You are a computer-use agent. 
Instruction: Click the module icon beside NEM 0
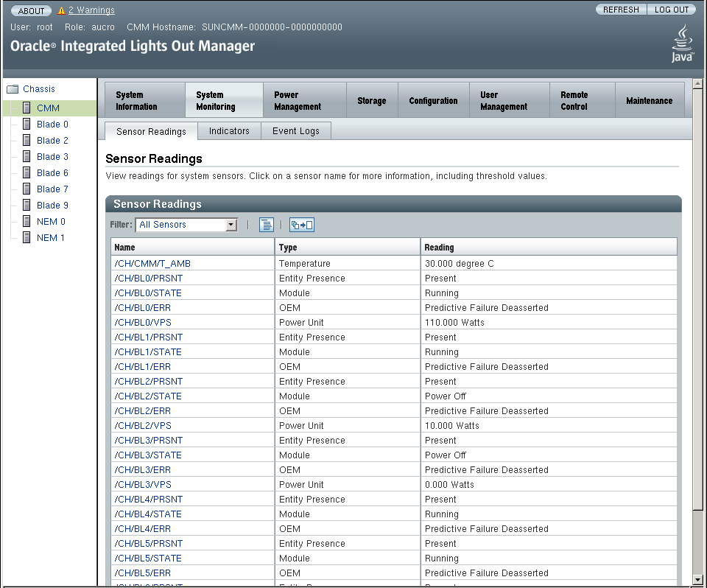tap(27, 222)
